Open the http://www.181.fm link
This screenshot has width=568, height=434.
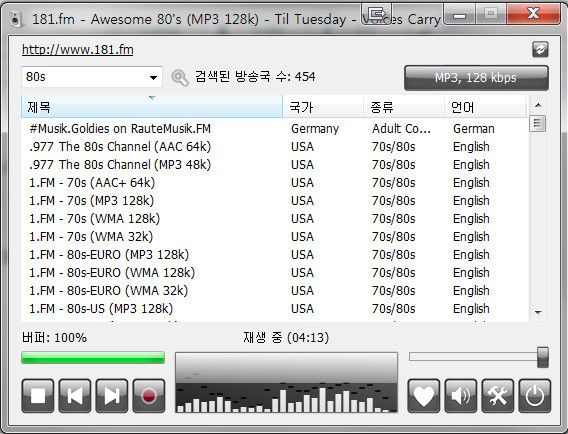click(x=78, y=49)
